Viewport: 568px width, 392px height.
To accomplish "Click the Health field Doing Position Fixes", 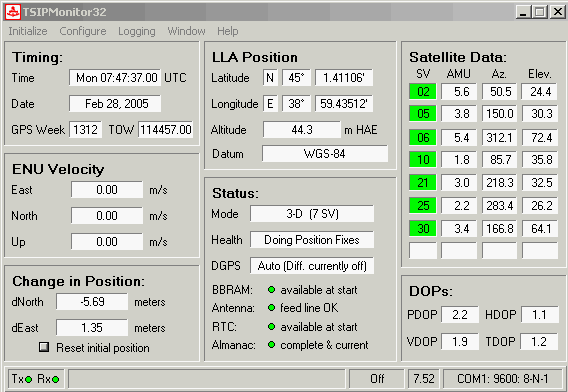I will click(312, 240).
